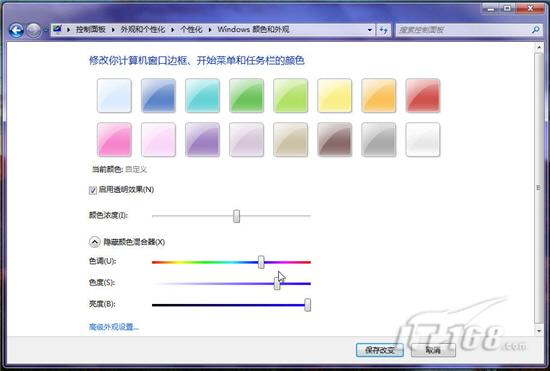Click the Control Panel icon in address bar
This screenshot has height=371, width=550.
point(58,29)
